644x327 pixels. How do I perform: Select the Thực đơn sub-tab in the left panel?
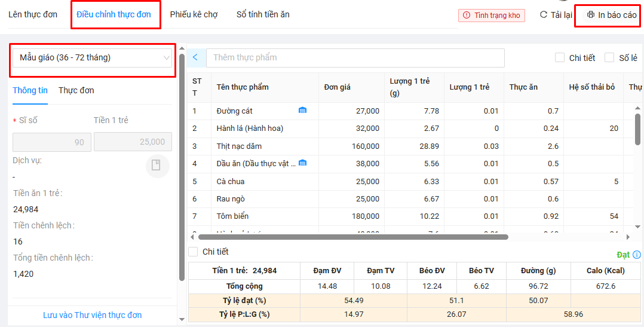(x=76, y=91)
